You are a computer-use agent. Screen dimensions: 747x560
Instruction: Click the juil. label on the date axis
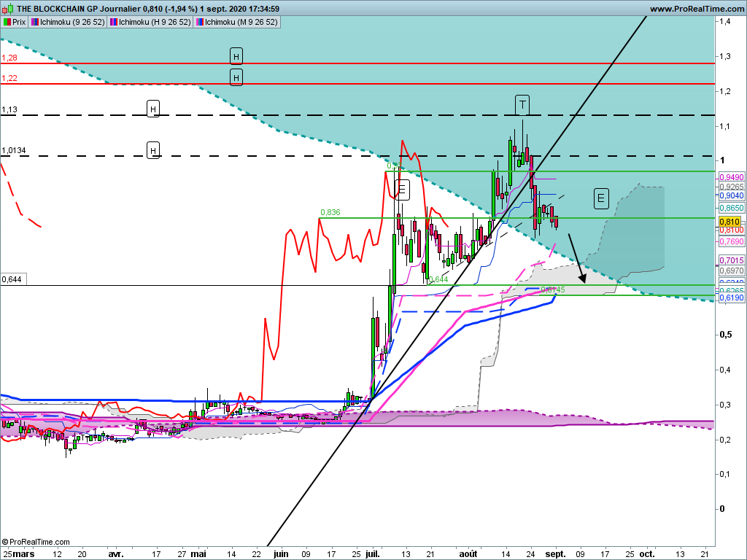tap(373, 554)
